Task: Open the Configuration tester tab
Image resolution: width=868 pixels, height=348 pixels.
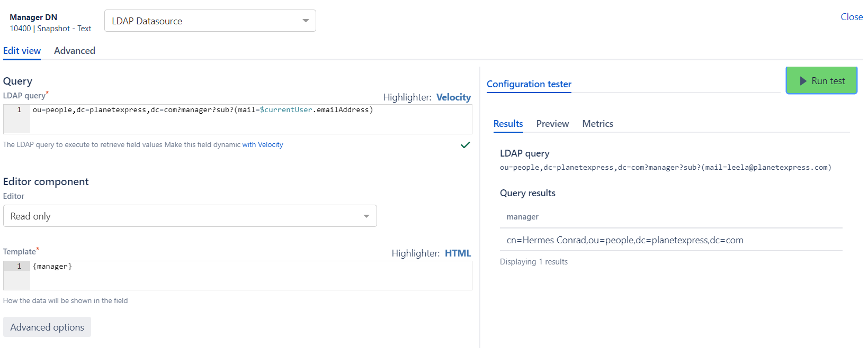Action: [529, 84]
